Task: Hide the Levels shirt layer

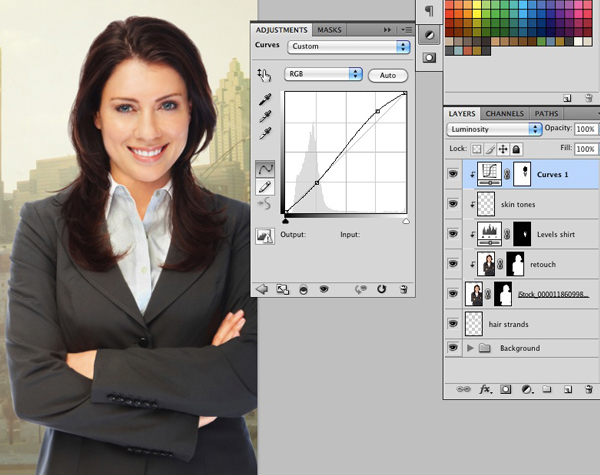Action: click(x=454, y=234)
